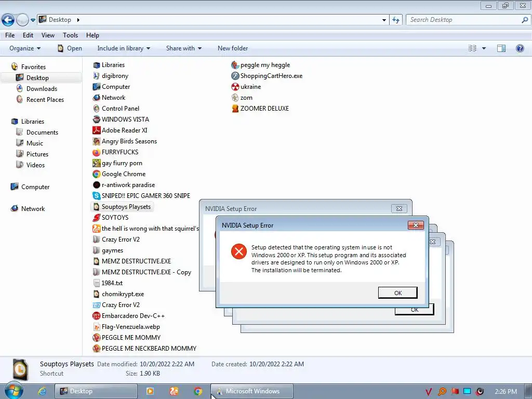Open the View menu
The height and width of the screenshot is (399, 532).
coord(48,35)
